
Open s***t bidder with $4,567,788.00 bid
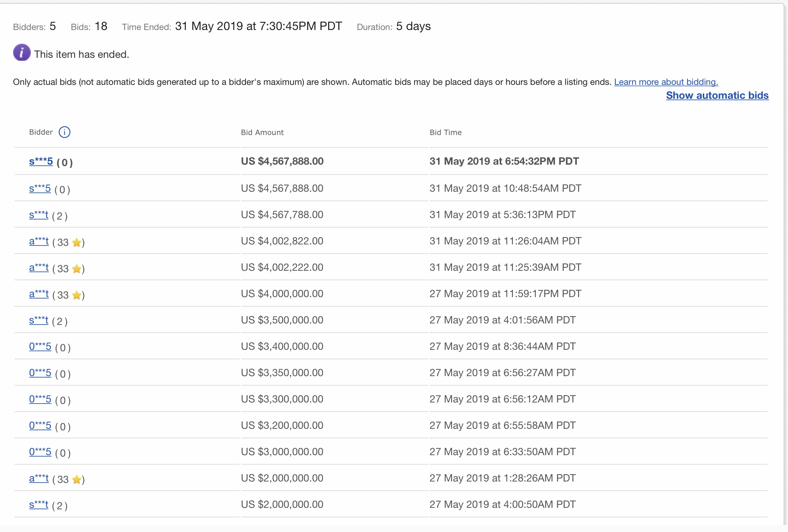click(x=38, y=215)
